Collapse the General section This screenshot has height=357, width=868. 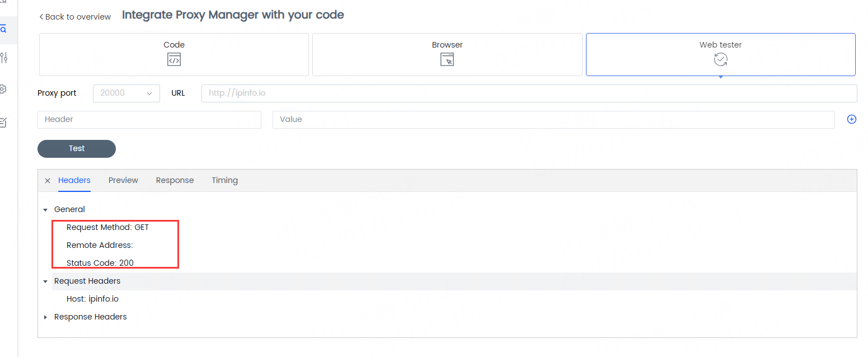click(45, 210)
